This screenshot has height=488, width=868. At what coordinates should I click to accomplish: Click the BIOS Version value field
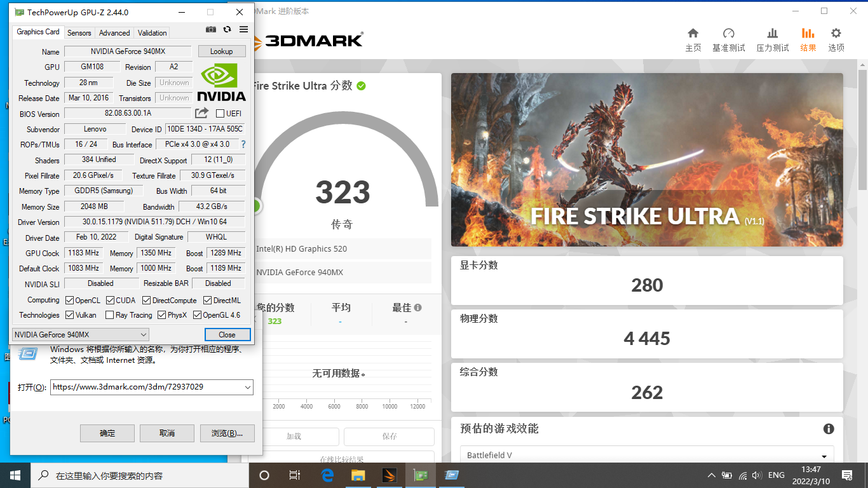[128, 113]
